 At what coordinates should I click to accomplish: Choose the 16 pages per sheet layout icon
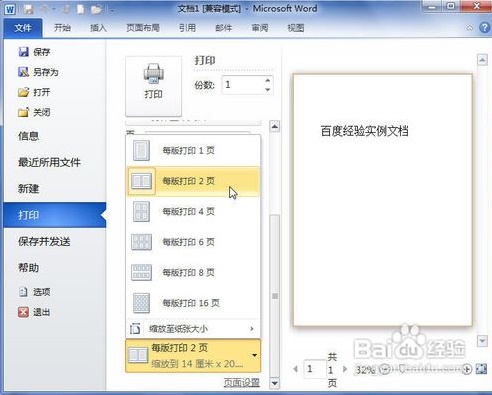tap(141, 303)
